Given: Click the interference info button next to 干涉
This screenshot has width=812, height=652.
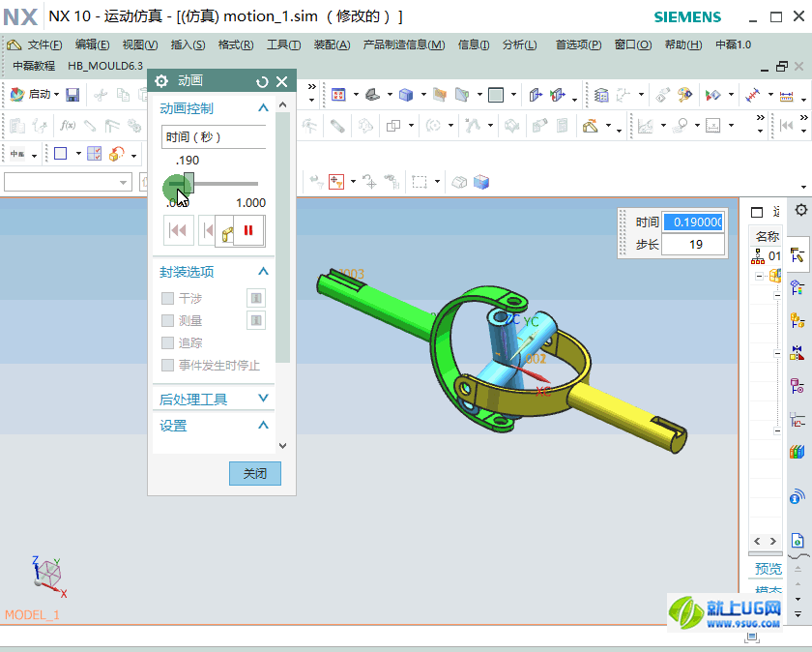Looking at the screenshot, I should tap(256, 298).
